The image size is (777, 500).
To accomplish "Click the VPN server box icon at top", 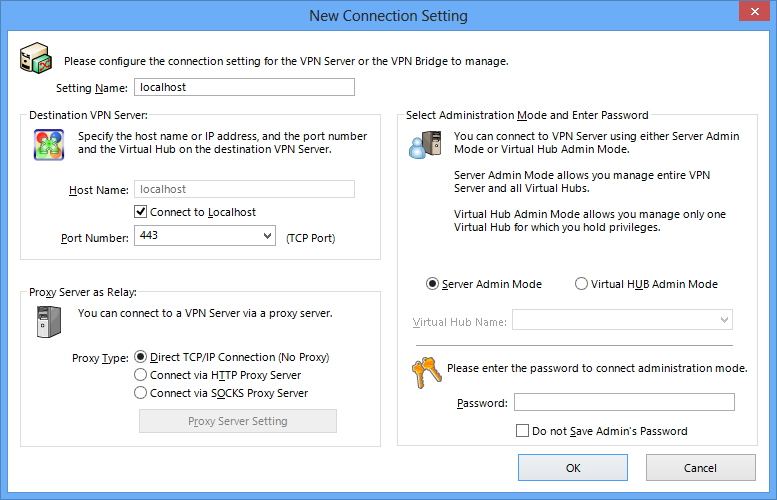I will coord(36,58).
